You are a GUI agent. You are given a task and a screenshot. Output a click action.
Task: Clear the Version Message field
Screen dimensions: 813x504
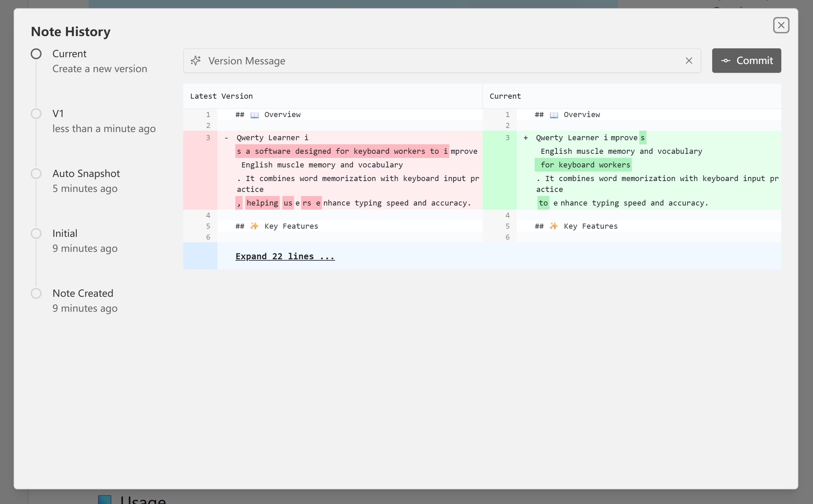coord(689,61)
